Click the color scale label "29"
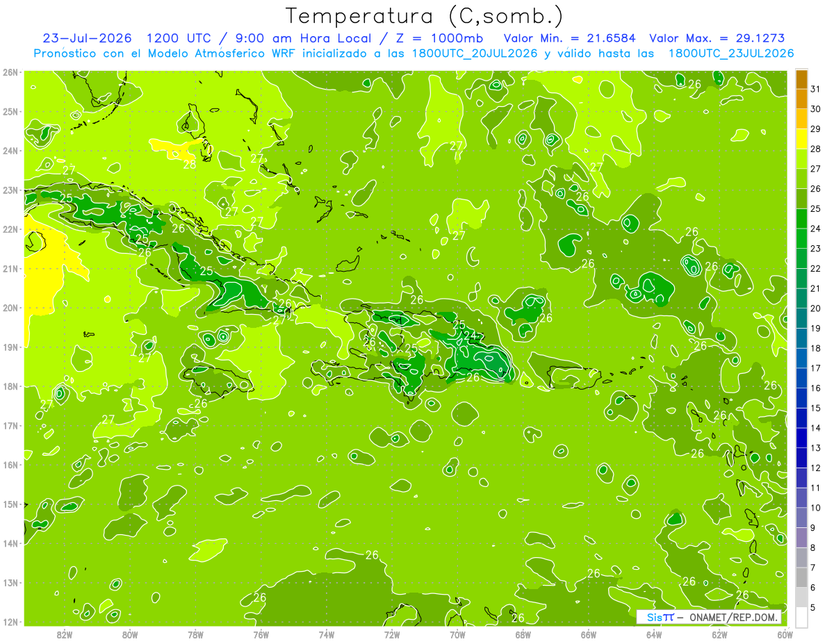 815,129
